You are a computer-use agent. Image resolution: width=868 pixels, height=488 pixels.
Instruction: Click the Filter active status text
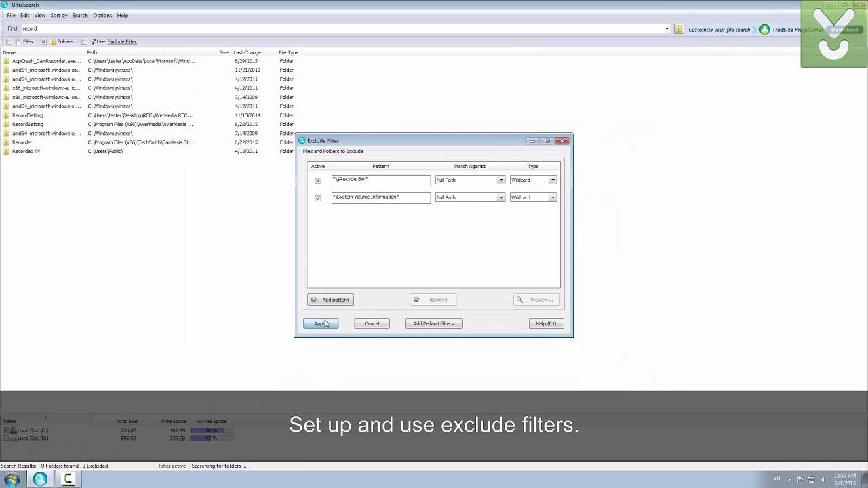[x=172, y=466]
